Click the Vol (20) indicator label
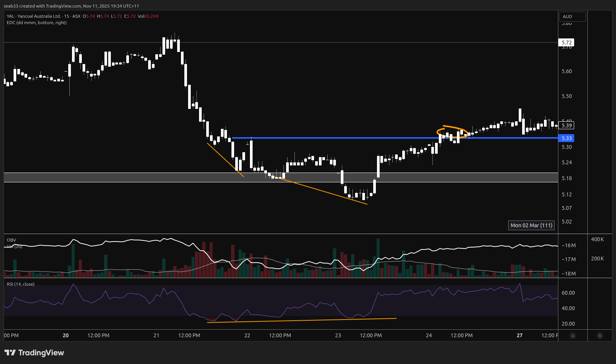 pyautogui.click(x=15, y=246)
